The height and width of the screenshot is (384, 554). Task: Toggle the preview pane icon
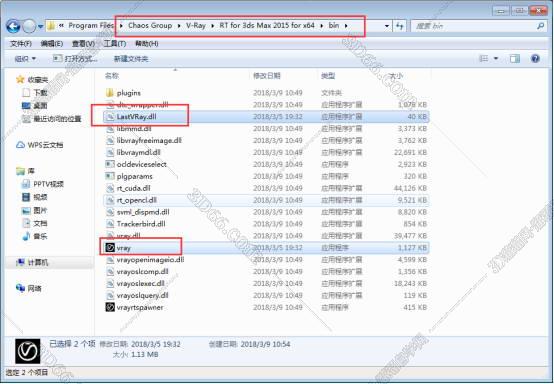515,59
